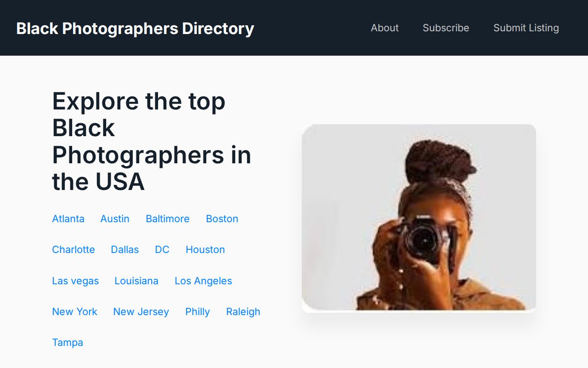
Task: Browse Houston photographers
Action: [205, 249]
